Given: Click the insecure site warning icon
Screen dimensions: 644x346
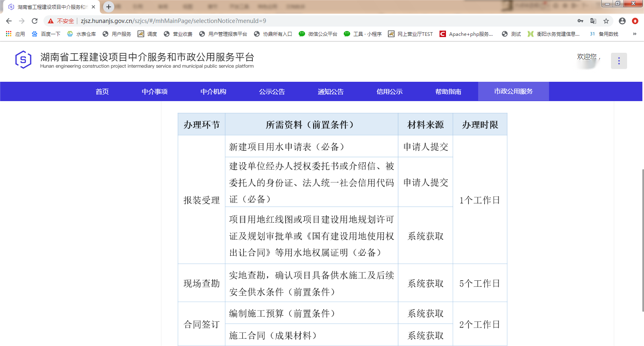Looking at the screenshot, I should [51, 21].
